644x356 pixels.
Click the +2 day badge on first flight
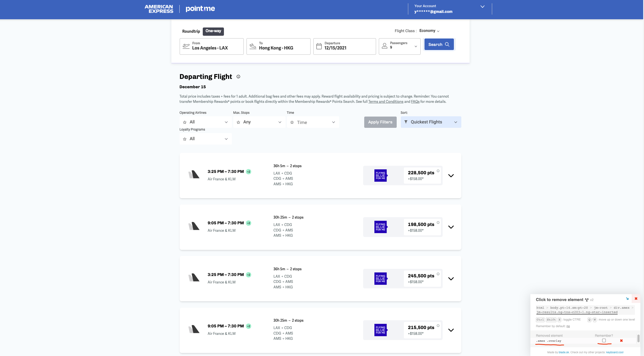249,172
